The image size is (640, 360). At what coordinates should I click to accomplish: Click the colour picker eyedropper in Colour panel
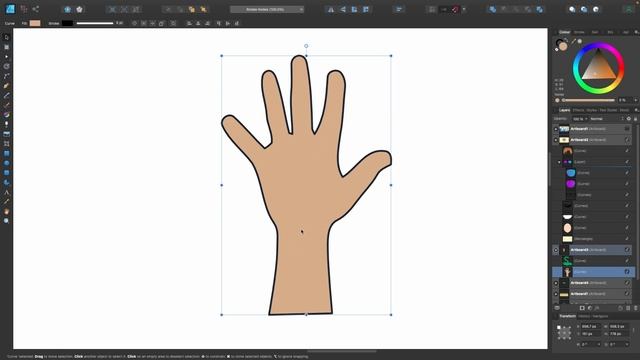point(573,41)
